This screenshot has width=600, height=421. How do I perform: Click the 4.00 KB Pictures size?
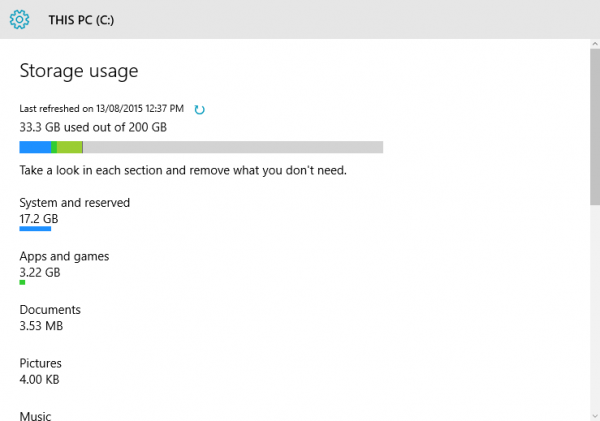coord(39,380)
